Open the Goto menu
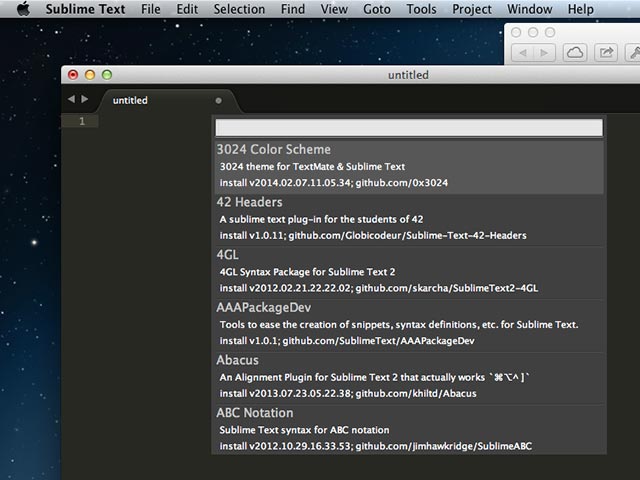 (x=377, y=9)
